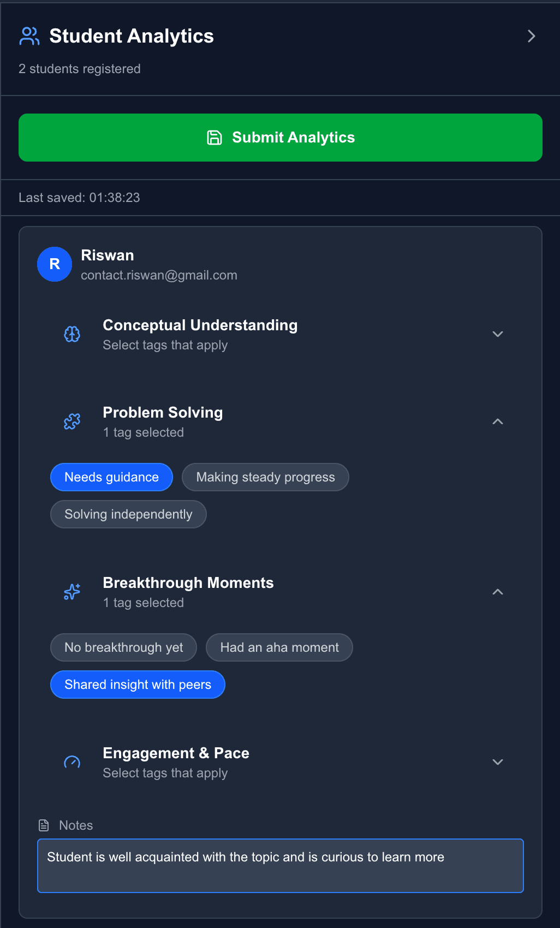Collapse the Problem Solving section
Image resolution: width=560 pixels, height=928 pixels.
coord(497,421)
